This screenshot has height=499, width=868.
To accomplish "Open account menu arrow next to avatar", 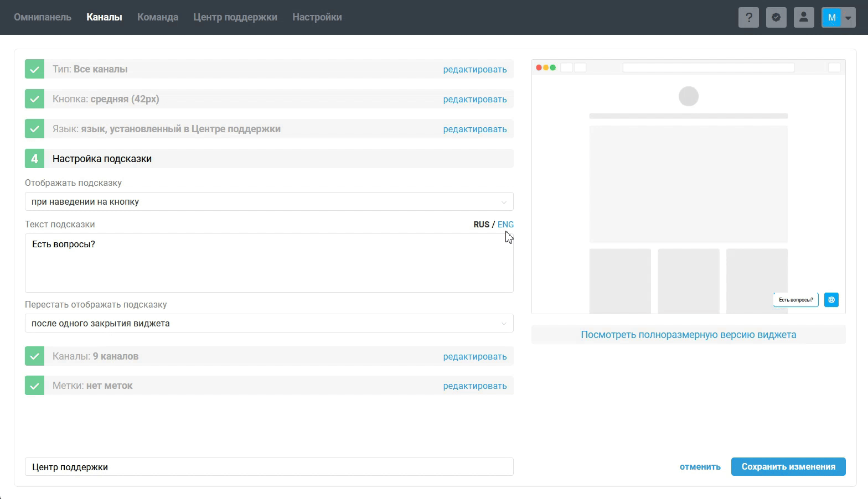I will click(848, 18).
